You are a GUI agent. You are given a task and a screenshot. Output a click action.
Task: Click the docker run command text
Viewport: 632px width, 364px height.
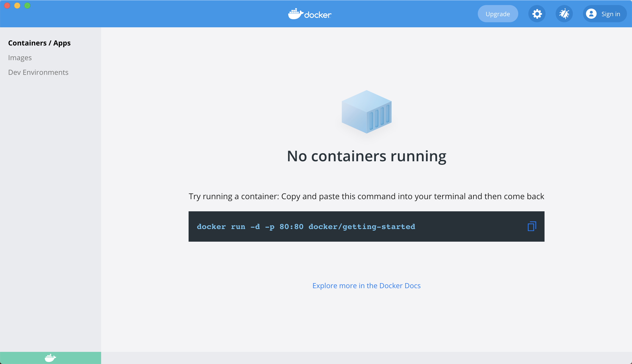[x=306, y=226]
